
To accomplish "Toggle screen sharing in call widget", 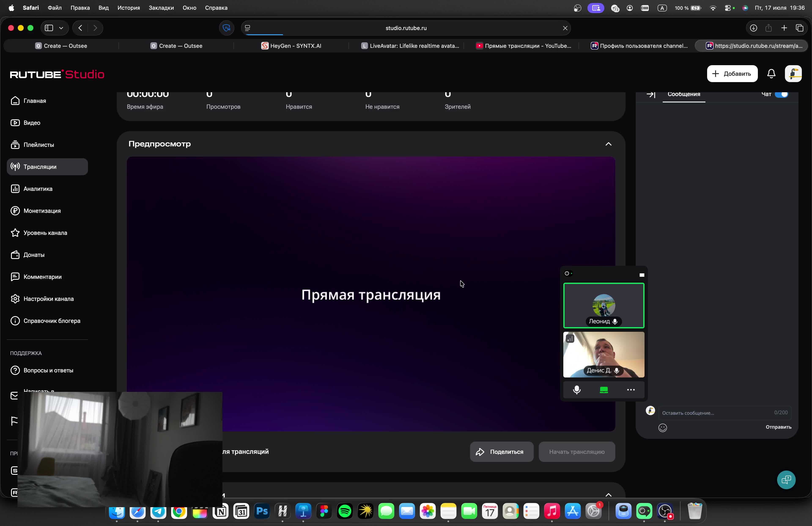I will coord(604,390).
